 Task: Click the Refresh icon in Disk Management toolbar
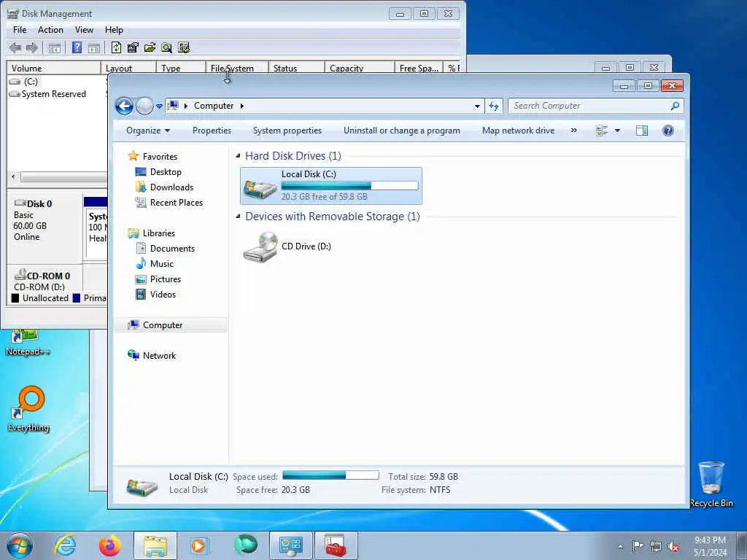point(116,47)
